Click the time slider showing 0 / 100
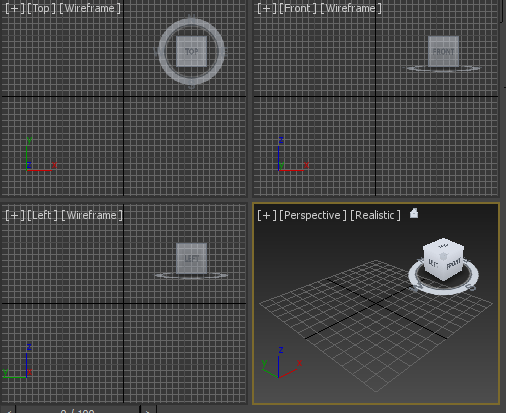The image size is (506, 413). tap(77, 410)
